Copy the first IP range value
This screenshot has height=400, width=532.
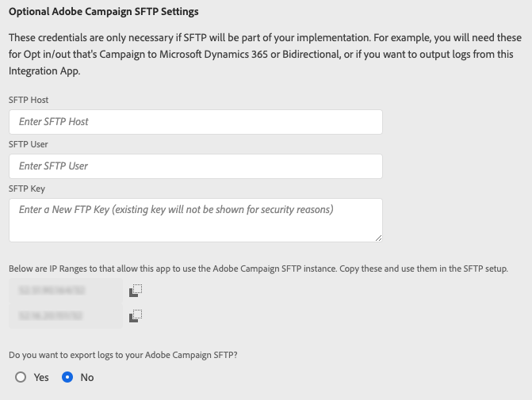click(135, 291)
